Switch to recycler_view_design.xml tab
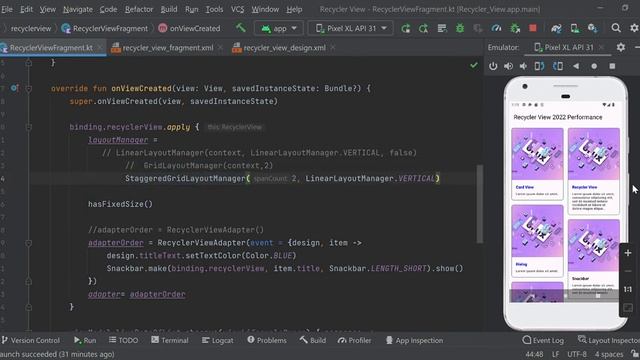The height and width of the screenshot is (360, 640). pyautogui.click(x=284, y=48)
